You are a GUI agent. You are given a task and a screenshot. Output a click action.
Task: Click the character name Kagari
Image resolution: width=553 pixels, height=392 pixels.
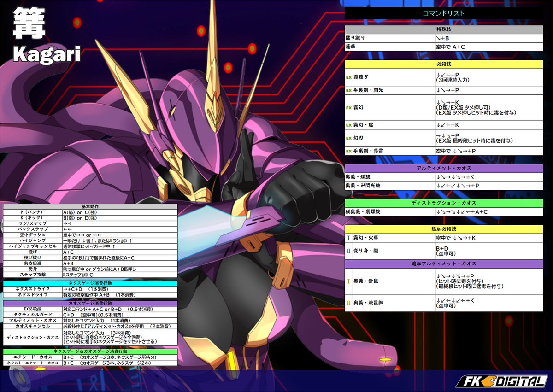point(47,53)
